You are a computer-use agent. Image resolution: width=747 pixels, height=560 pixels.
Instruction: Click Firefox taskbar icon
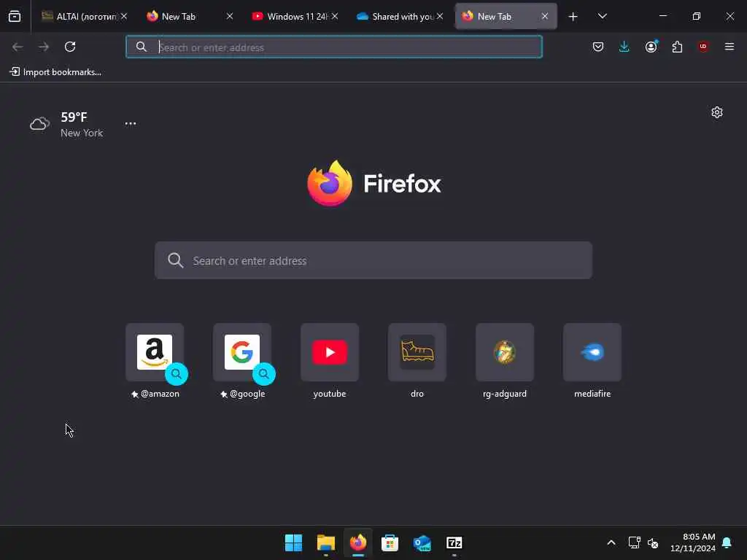tap(357, 542)
